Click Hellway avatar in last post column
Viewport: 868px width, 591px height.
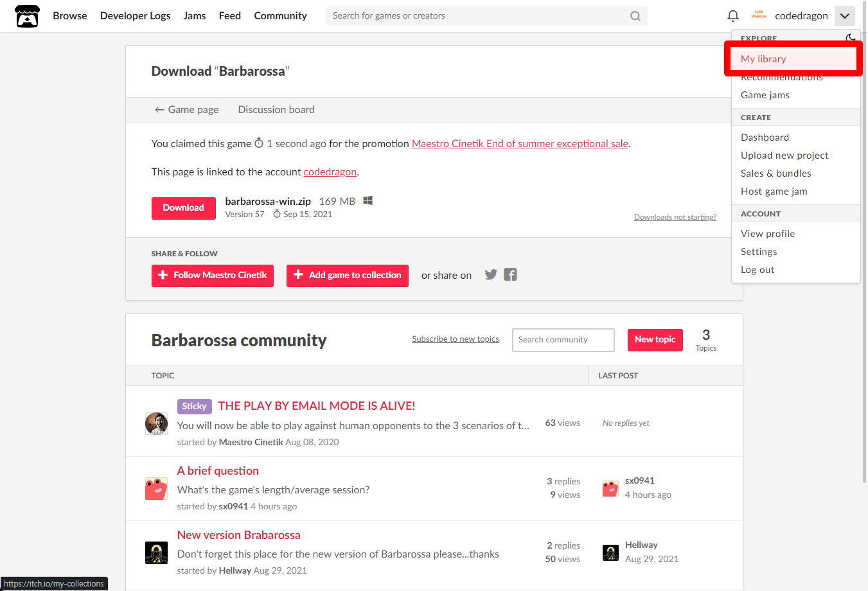[610, 552]
